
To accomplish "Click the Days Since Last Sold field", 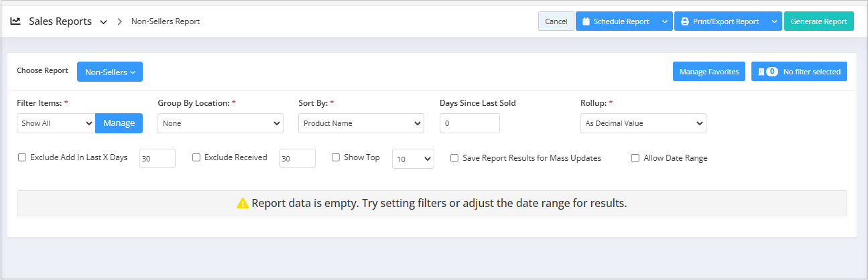I will [x=469, y=123].
